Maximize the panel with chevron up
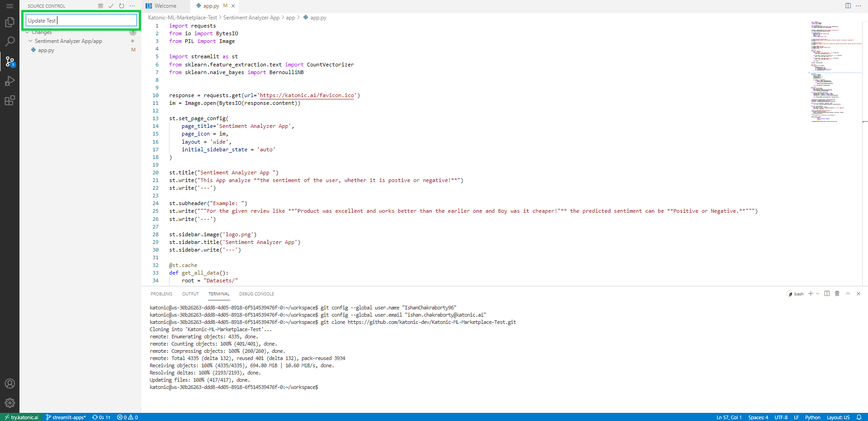868x421 pixels. 848,294
